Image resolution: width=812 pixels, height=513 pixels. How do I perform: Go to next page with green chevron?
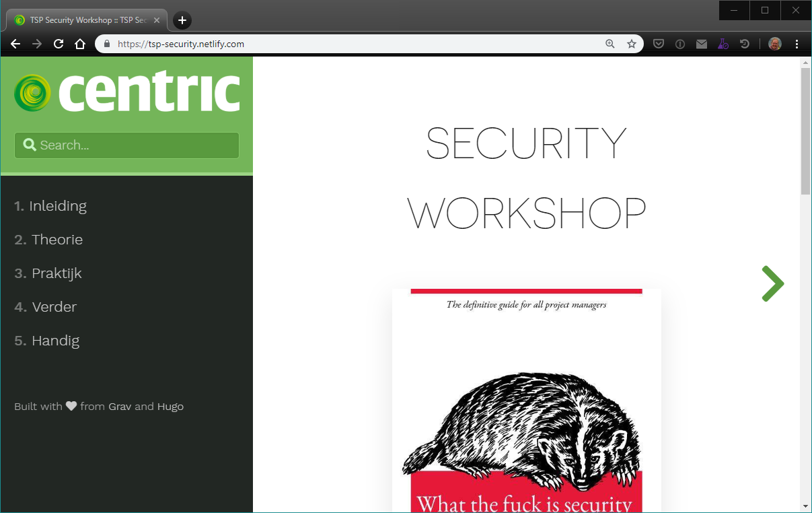coord(773,283)
